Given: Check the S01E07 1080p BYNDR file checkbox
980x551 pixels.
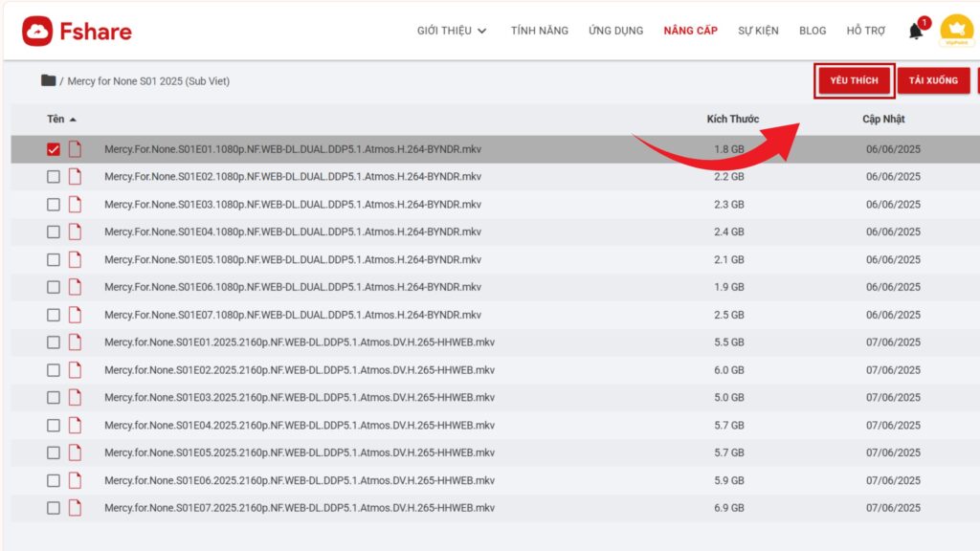Looking at the screenshot, I should [x=54, y=315].
